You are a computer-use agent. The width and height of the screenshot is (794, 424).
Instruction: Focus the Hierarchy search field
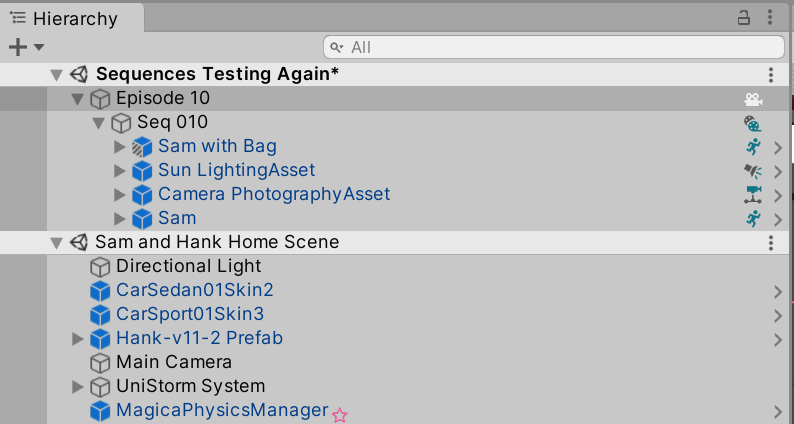click(554, 47)
